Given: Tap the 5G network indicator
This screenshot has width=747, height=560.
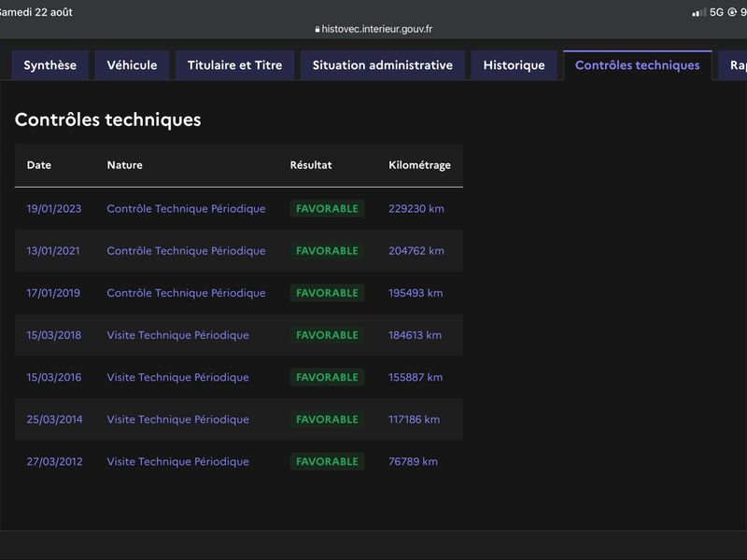Looking at the screenshot, I should pyautogui.click(x=716, y=12).
